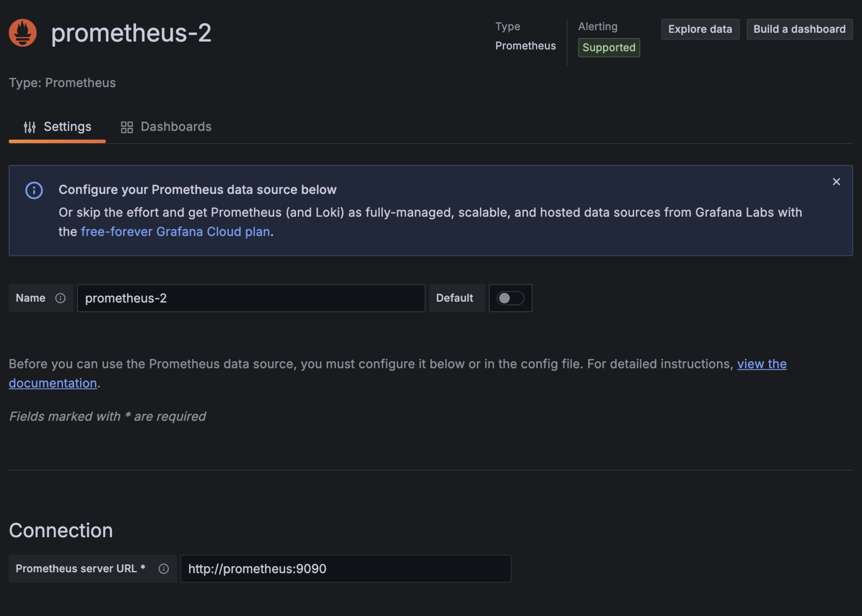Click the prometheus-2 page title
The image size is (862, 616).
pyautogui.click(x=131, y=33)
